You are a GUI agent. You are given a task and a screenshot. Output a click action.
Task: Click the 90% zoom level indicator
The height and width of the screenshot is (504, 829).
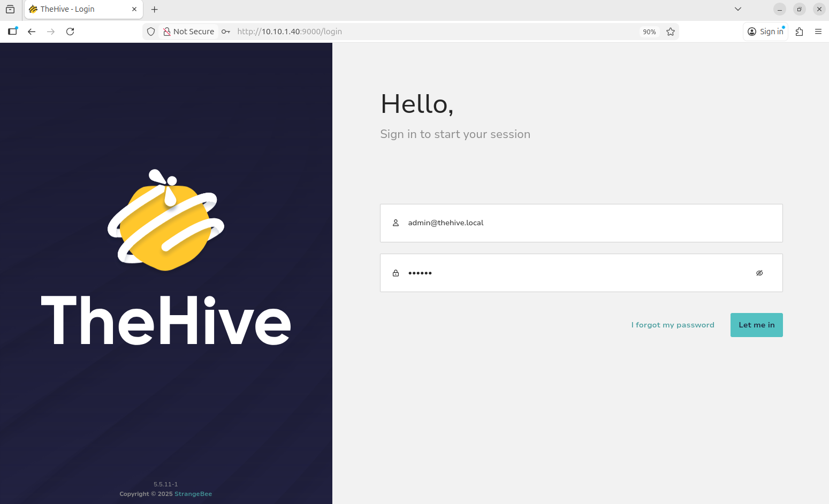649,32
